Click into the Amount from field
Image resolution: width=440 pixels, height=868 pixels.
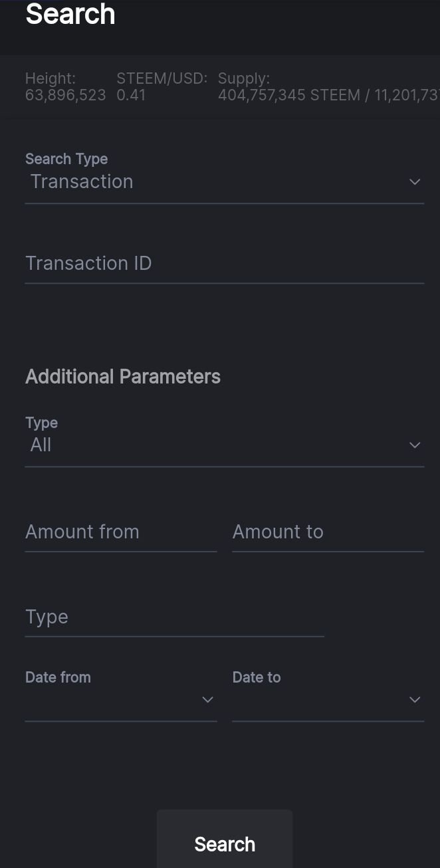[x=120, y=532]
